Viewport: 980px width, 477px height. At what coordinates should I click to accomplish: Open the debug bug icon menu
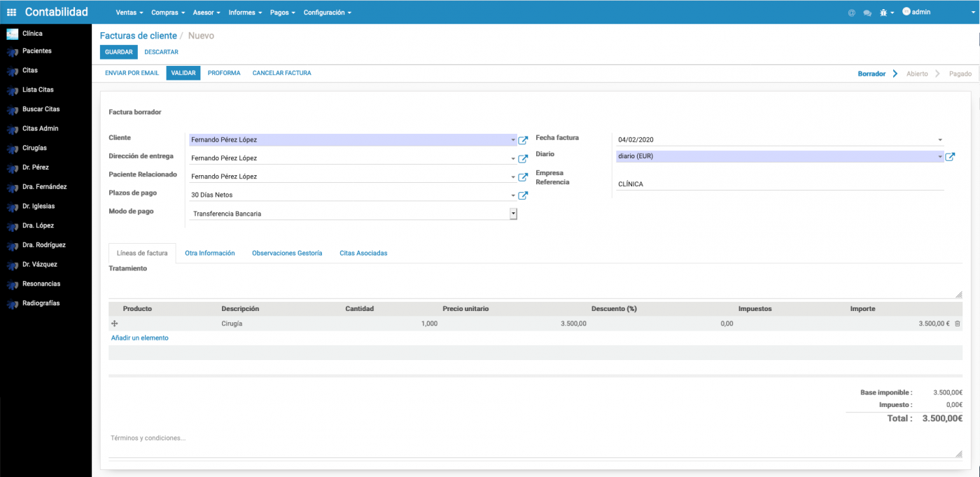click(x=885, y=13)
